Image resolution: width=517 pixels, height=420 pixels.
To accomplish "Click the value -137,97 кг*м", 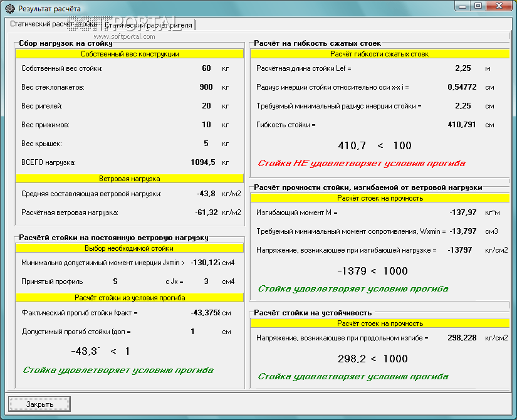I will pos(463,213).
